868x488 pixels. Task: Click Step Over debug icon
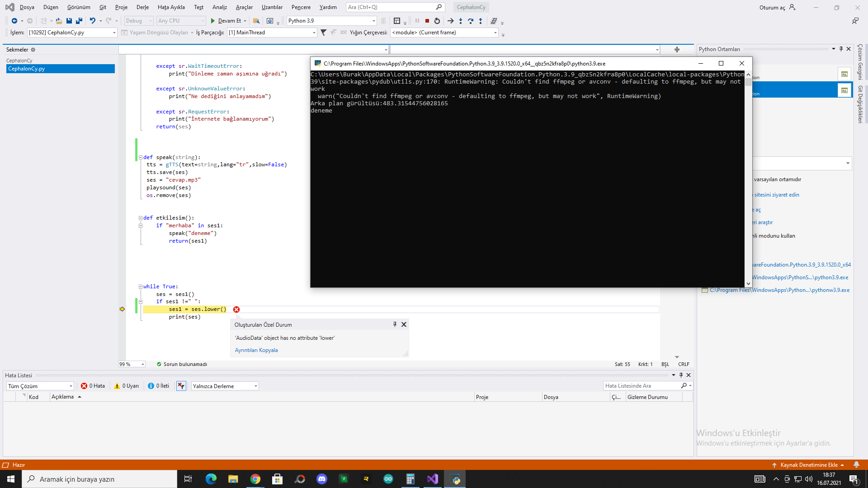click(x=471, y=21)
